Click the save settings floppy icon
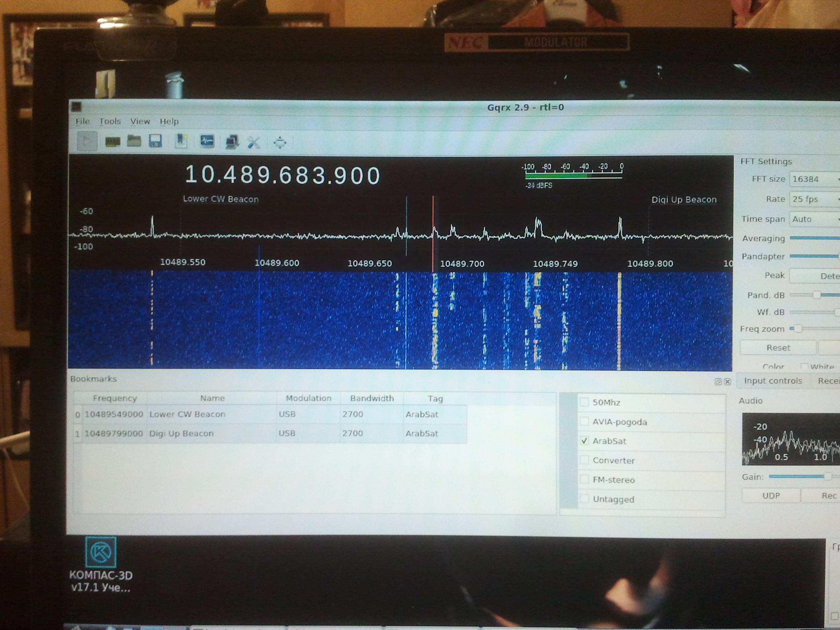The width and height of the screenshot is (840, 630). click(x=155, y=141)
